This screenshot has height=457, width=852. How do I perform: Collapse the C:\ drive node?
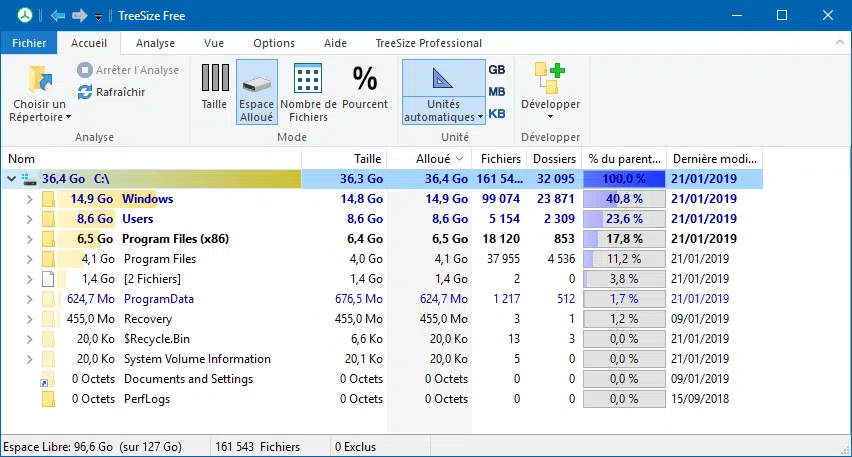tap(11, 178)
